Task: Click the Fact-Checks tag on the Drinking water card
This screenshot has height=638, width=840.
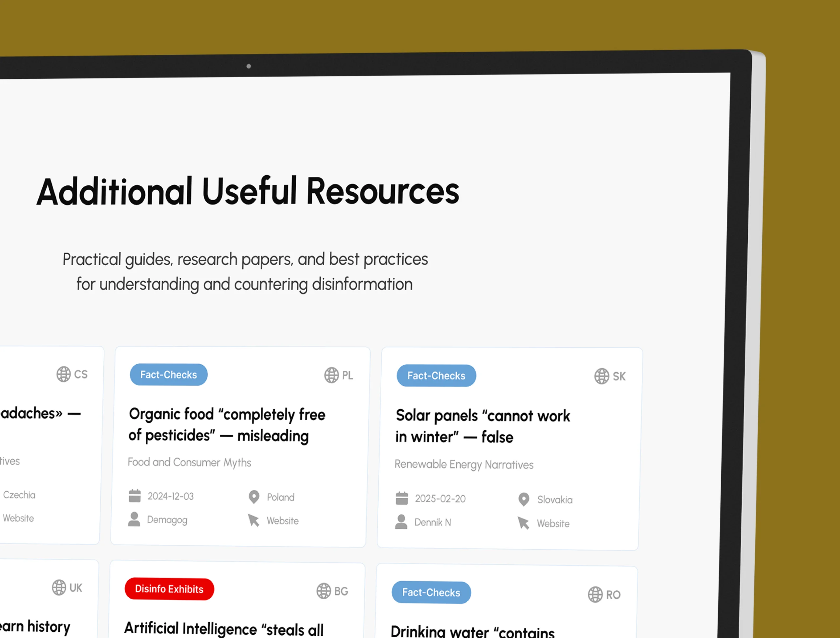Action: click(x=431, y=592)
